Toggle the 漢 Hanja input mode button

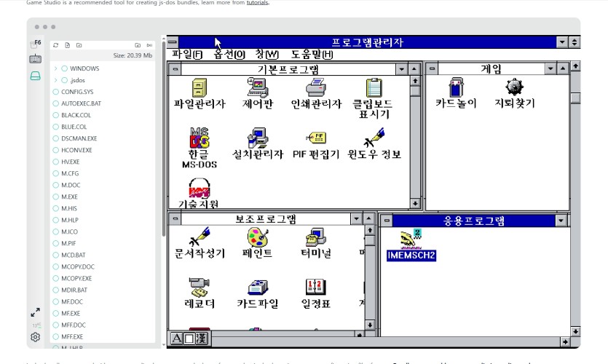(202, 339)
